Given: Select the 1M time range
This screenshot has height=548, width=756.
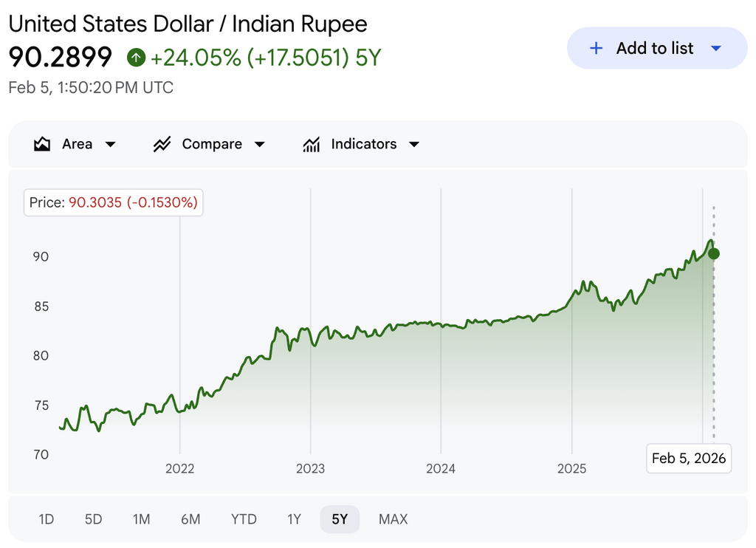Looking at the screenshot, I should [x=141, y=519].
